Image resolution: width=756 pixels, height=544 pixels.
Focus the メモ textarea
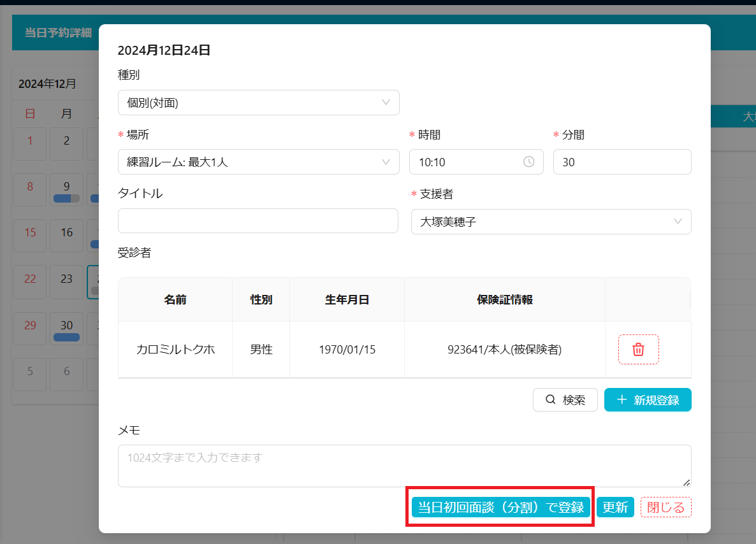click(x=404, y=466)
